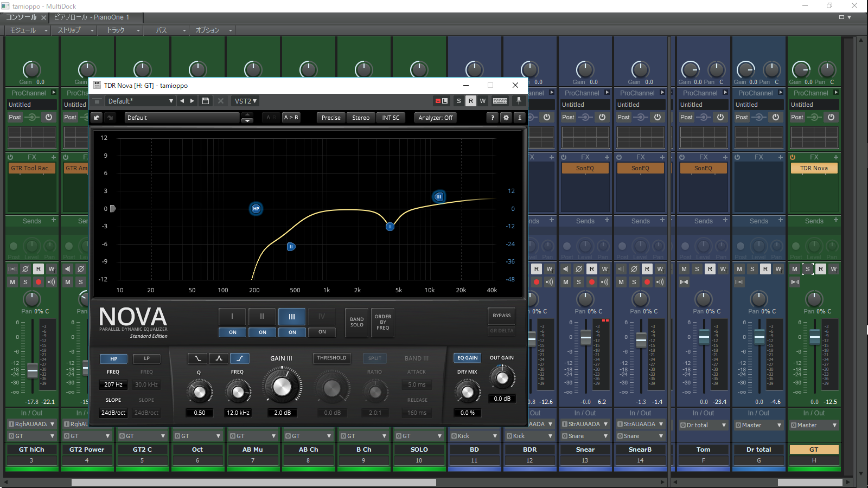
Task: Enable the LP low-pass filter
Action: pos(146,358)
